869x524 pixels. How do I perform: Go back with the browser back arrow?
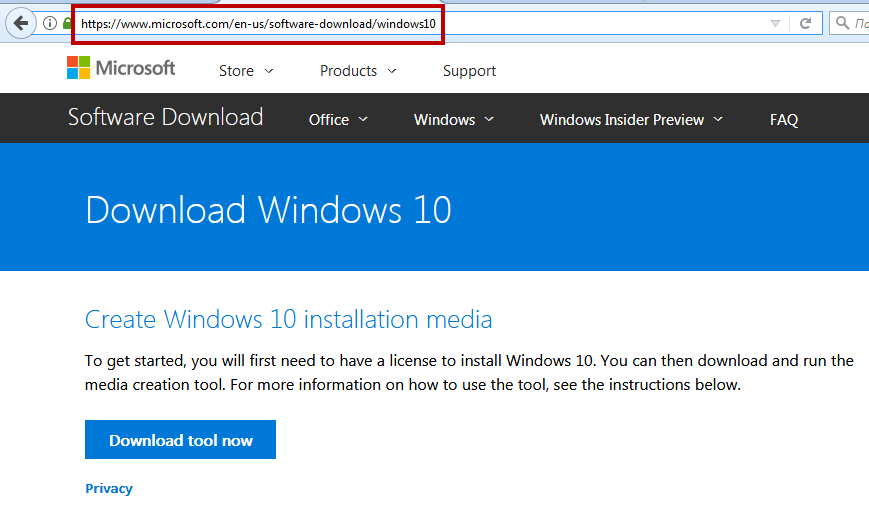click(x=21, y=23)
